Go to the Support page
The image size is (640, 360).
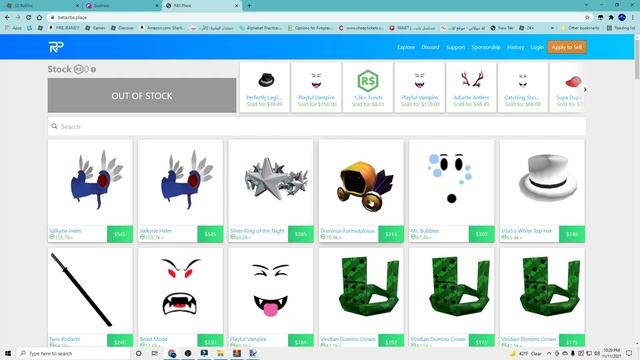[456, 47]
